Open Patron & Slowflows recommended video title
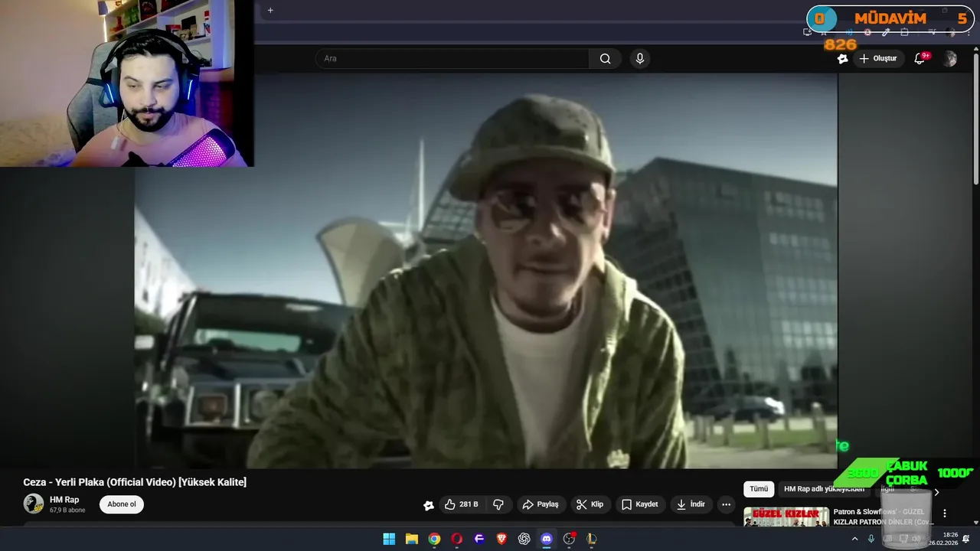This screenshot has width=980, height=551. pos(883,517)
